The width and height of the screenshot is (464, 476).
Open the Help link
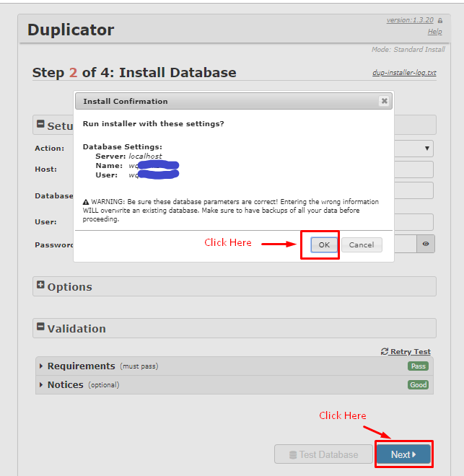tap(435, 32)
